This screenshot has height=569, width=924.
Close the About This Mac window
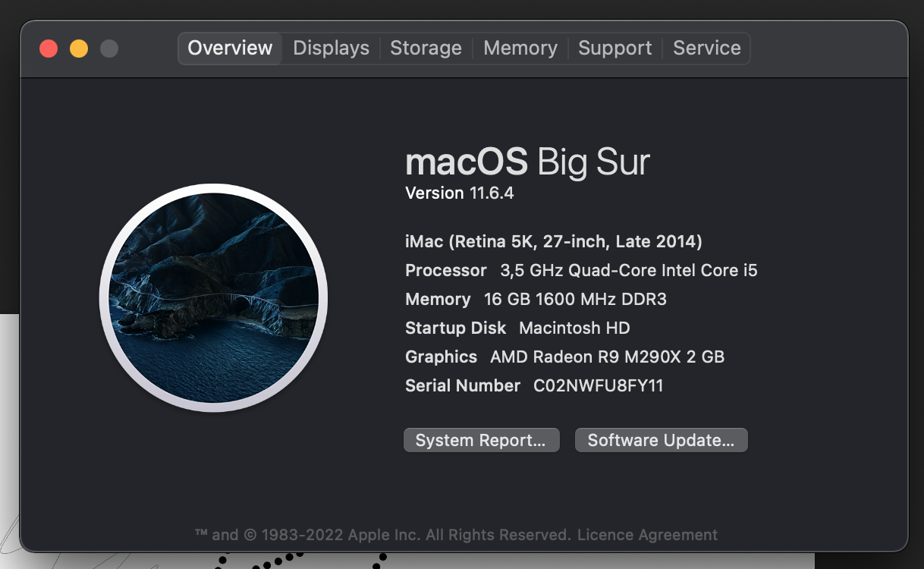pos(49,49)
